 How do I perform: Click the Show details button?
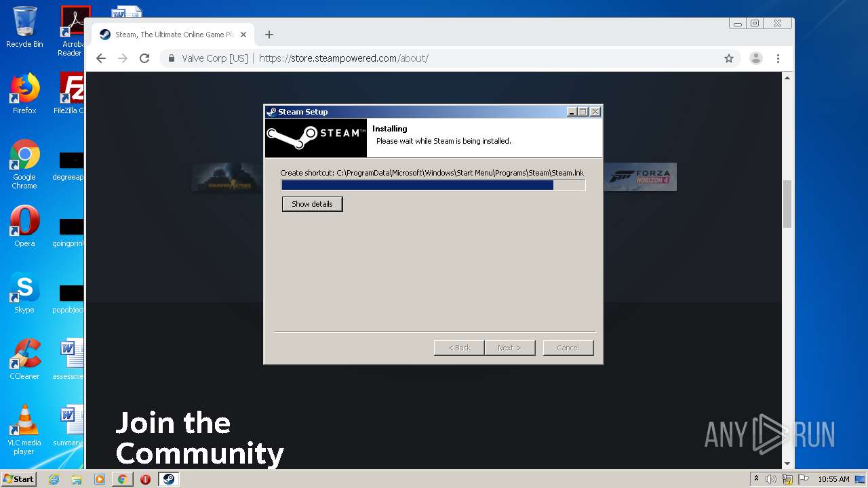312,204
